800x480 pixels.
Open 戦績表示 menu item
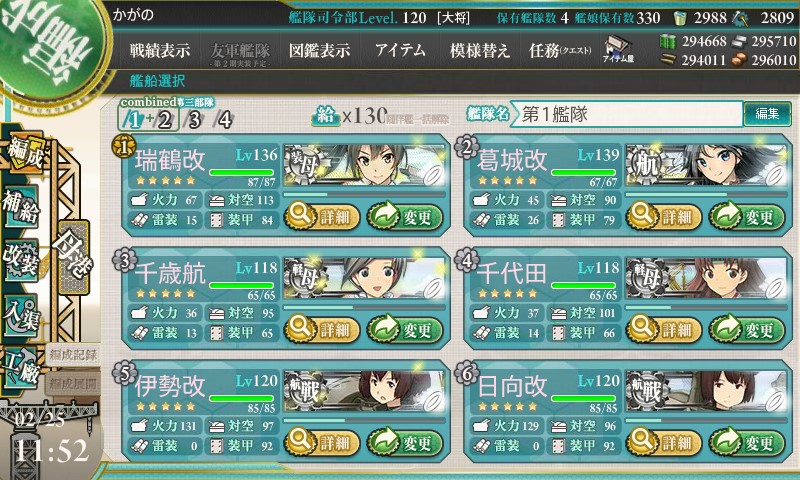(160, 50)
